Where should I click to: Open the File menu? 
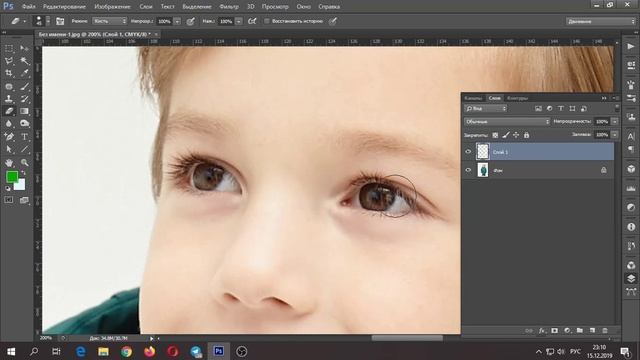29,7
